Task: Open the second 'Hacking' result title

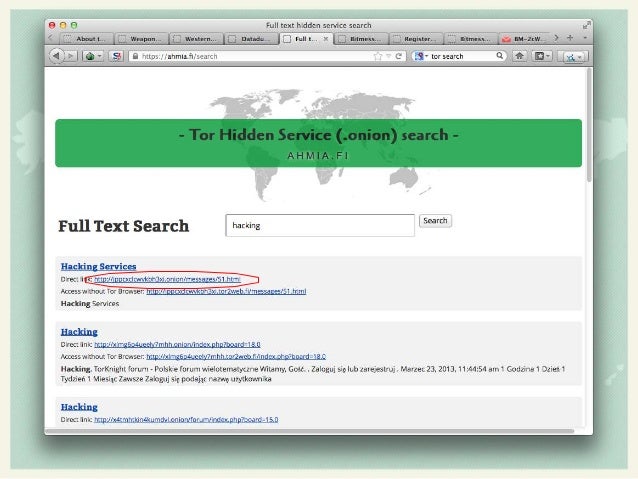Action: [79, 332]
